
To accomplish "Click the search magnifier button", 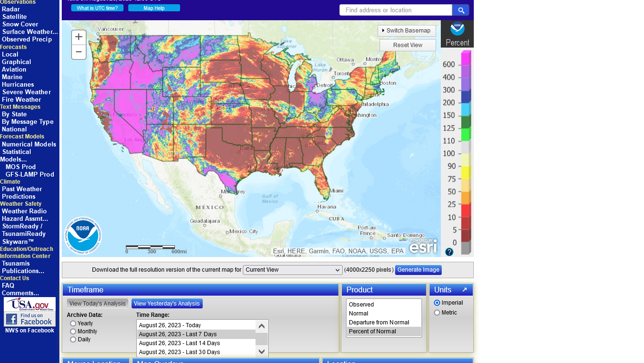I will pos(461,10).
